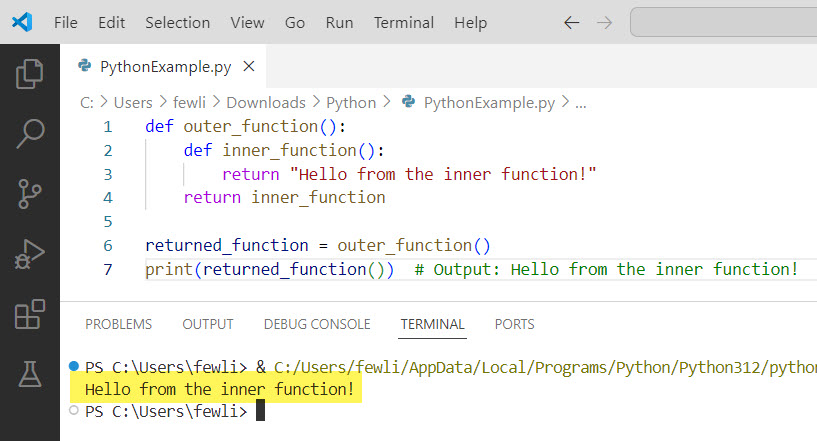Viewport: 817px width, 441px height.
Task: Click the command center search box
Action: tap(724, 22)
